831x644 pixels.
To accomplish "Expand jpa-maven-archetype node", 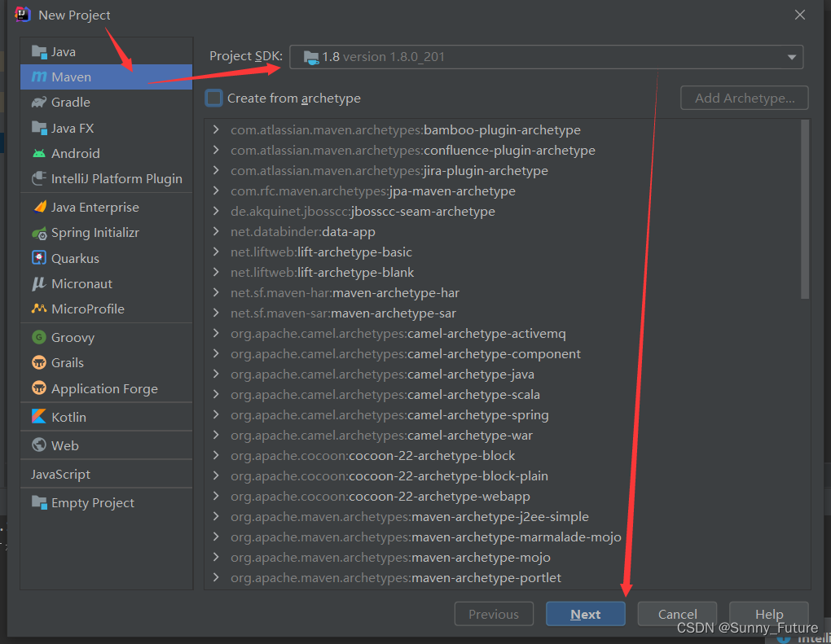I will 216,191.
